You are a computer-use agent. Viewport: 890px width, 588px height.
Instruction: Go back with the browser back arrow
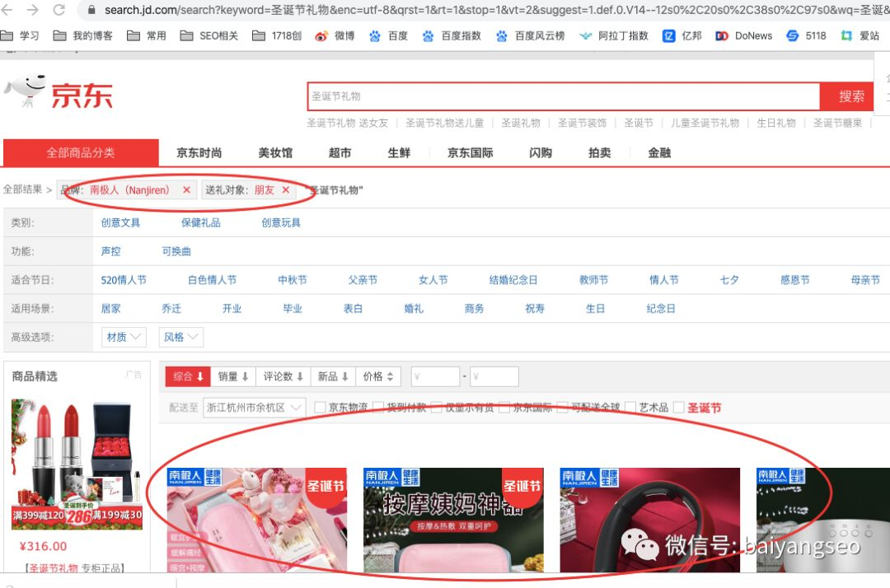[x=7, y=10]
